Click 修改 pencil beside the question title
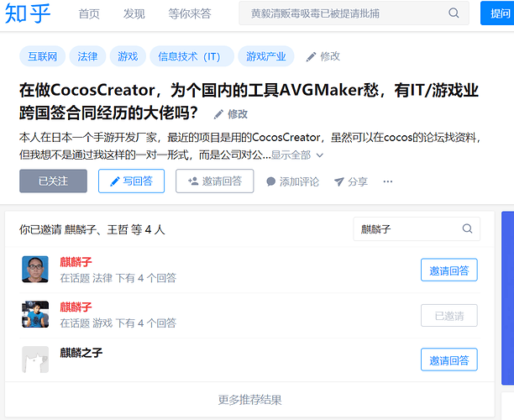The width and height of the screenshot is (514, 420). 231,114
